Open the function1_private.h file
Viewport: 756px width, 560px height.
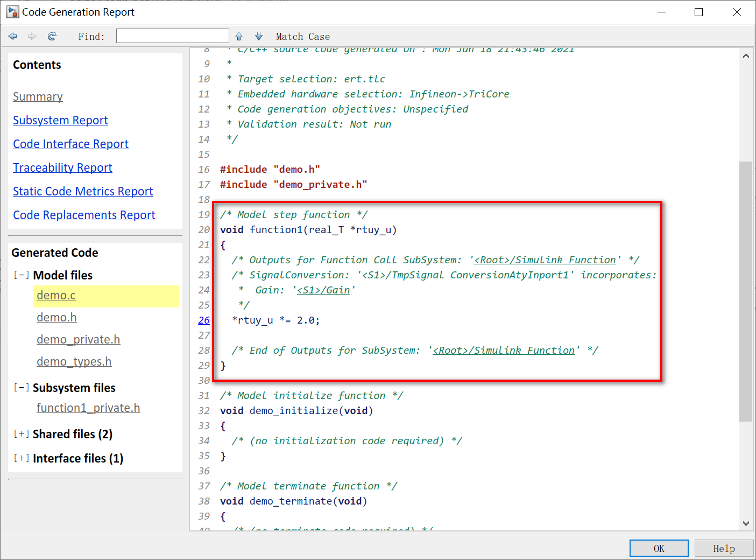(88, 408)
